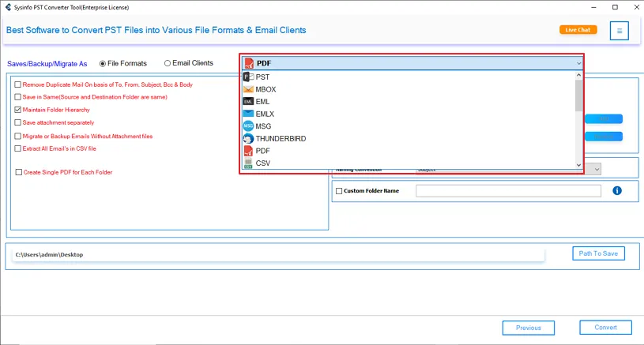Enable Save attachment separately
644x345 pixels.
(17, 122)
